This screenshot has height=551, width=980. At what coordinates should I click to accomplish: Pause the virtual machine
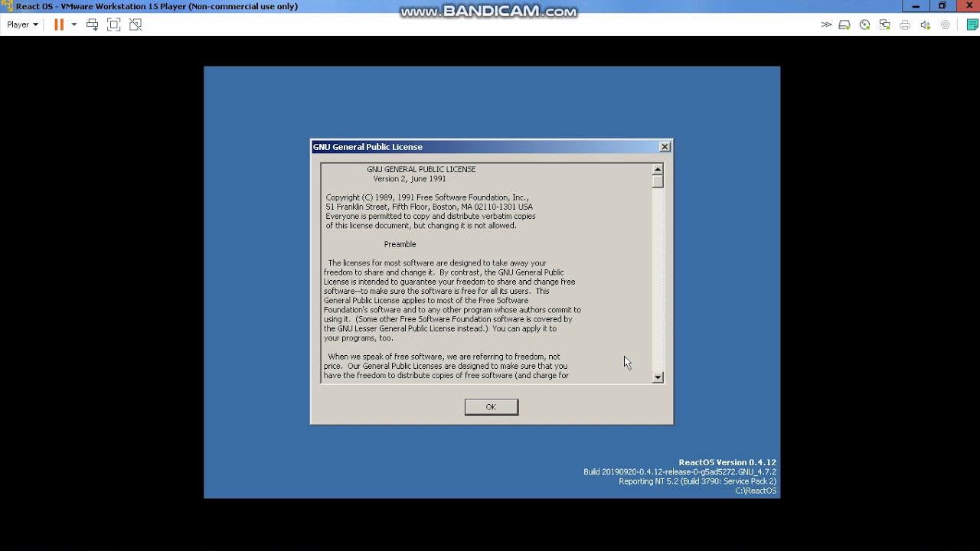58,24
